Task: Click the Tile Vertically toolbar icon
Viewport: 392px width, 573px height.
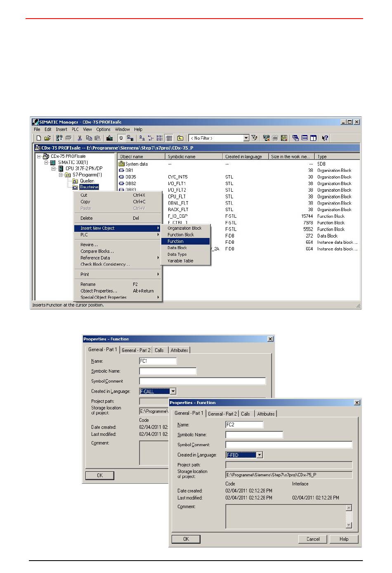Action: coord(314,138)
